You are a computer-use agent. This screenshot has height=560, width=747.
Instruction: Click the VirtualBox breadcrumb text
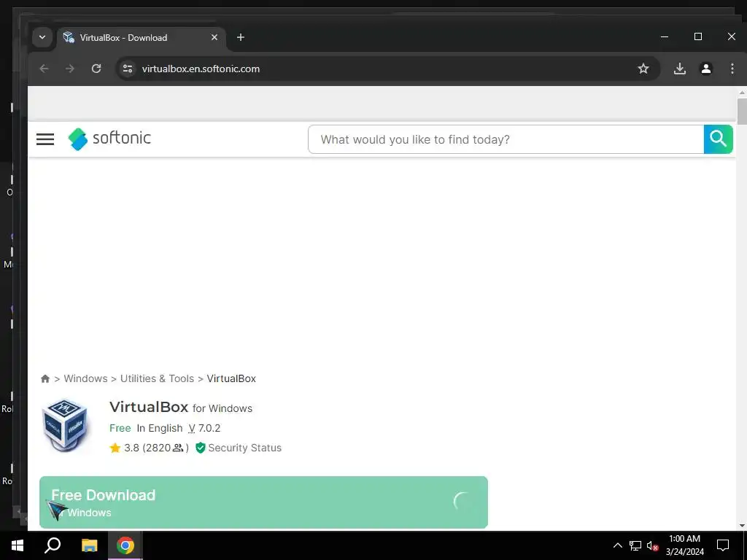(231, 378)
